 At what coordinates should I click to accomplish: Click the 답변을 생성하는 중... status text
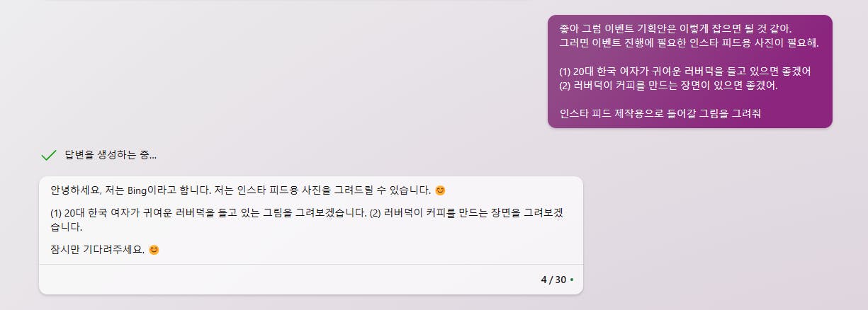[111, 155]
